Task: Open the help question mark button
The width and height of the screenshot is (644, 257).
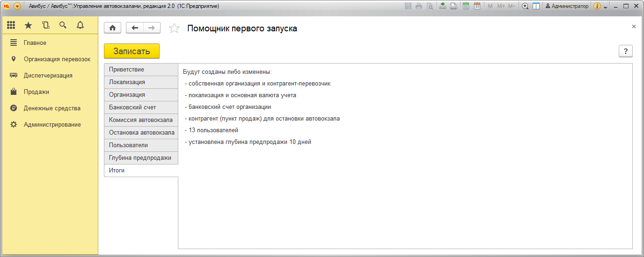Action: tap(625, 51)
